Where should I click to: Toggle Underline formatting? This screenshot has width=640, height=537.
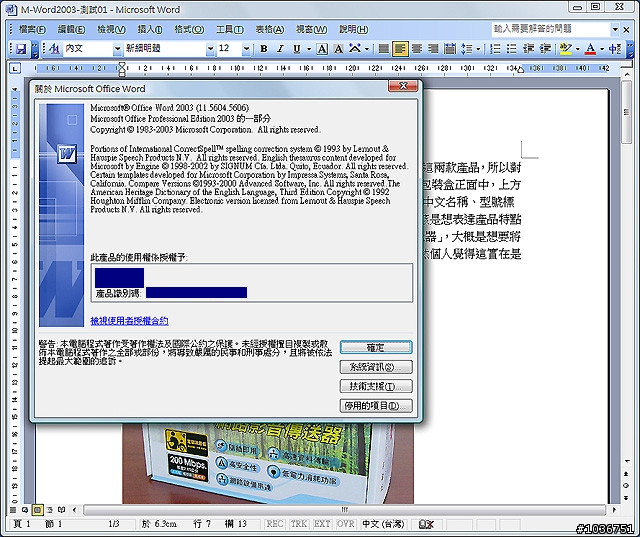coord(297,49)
